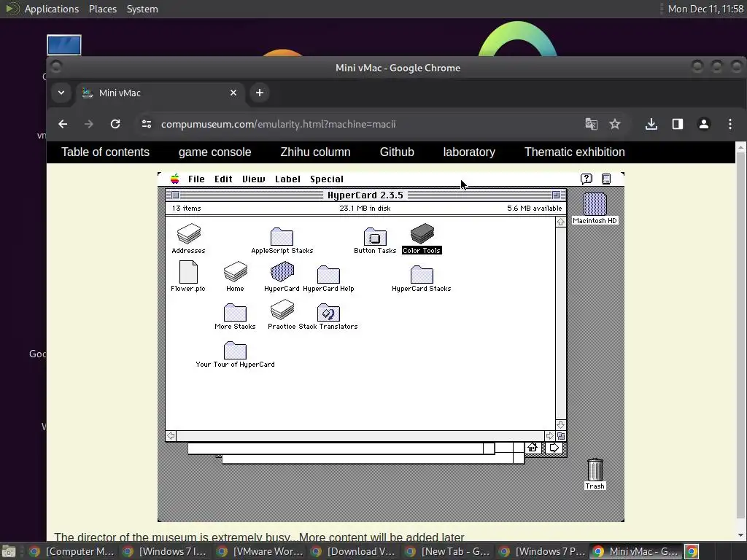Select the HyperCard Help folder

(328, 274)
